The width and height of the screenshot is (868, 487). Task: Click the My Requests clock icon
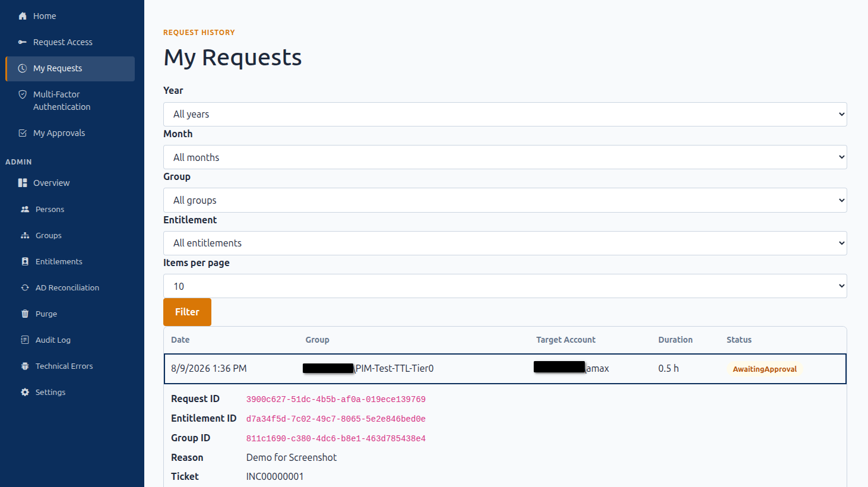[x=23, y=68]
